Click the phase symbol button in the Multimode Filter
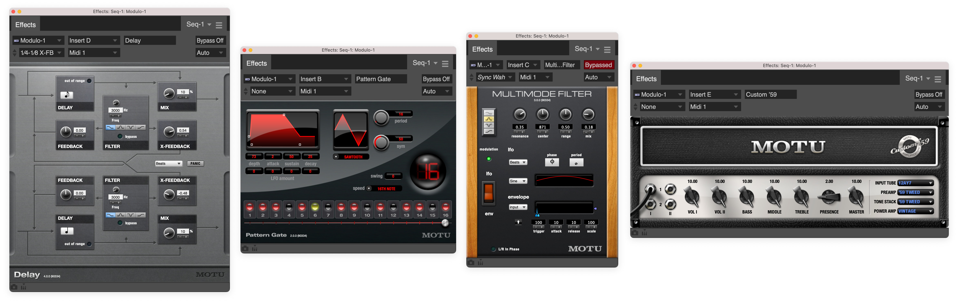980x303 pixels. pyautogui.click(x=552, y=162)
